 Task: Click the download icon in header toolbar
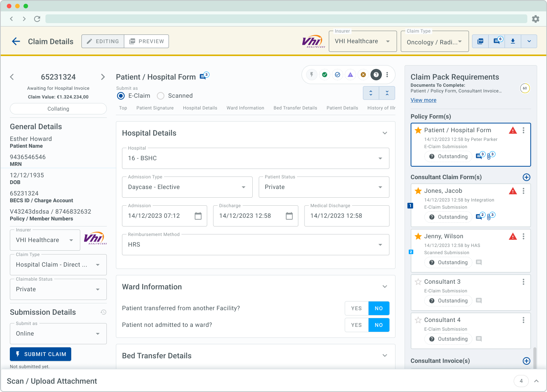coord(513,41)
